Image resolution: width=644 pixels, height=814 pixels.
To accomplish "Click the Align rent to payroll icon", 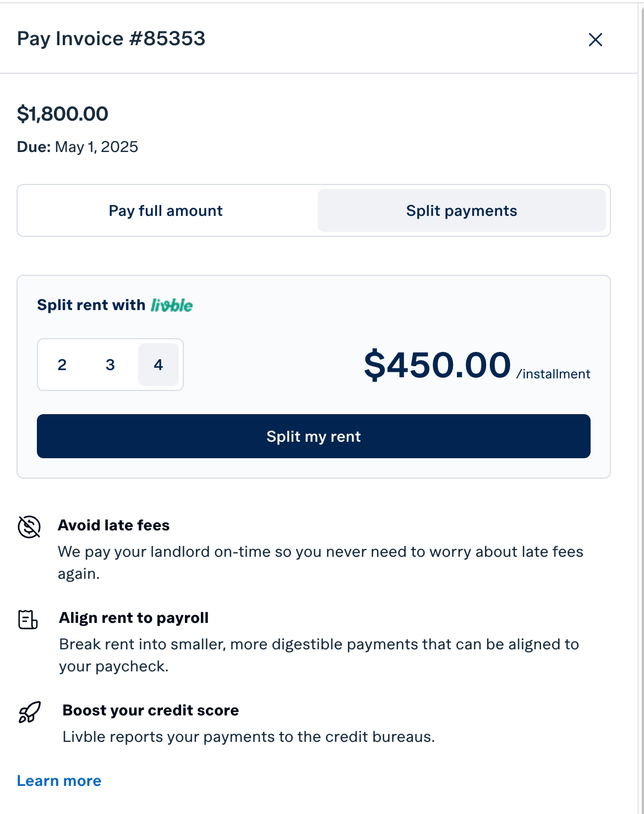I will pyautogui.click(x=28, y=620).
